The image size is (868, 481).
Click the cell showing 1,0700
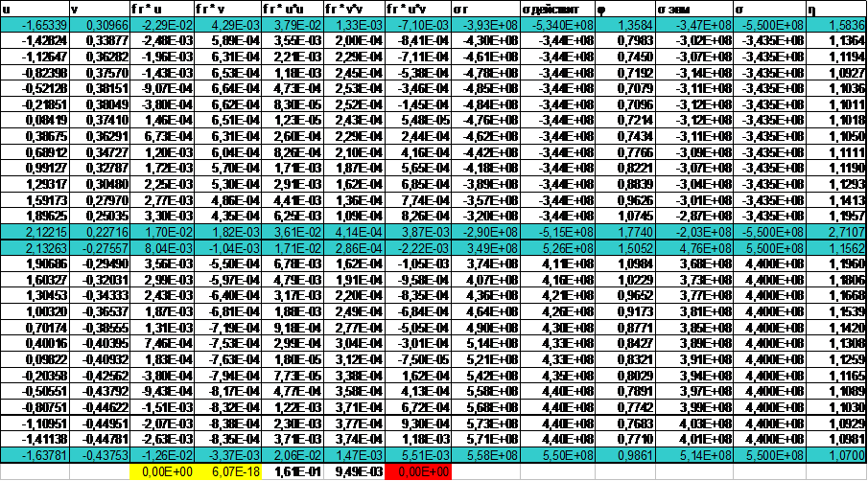click(x=834, y=454)
